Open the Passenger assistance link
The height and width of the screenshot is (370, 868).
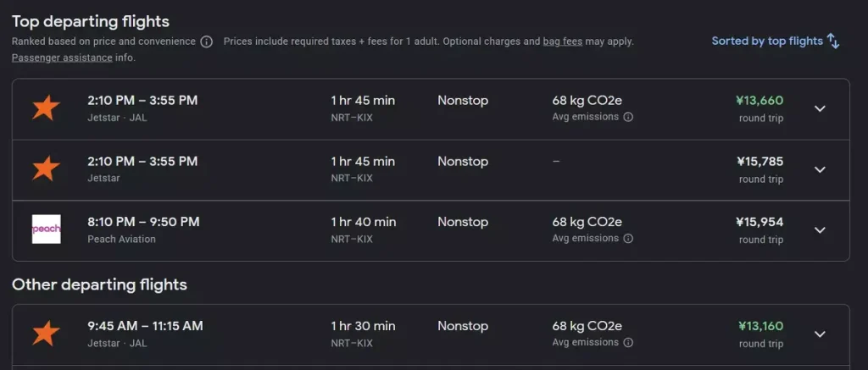click(62, 58)
